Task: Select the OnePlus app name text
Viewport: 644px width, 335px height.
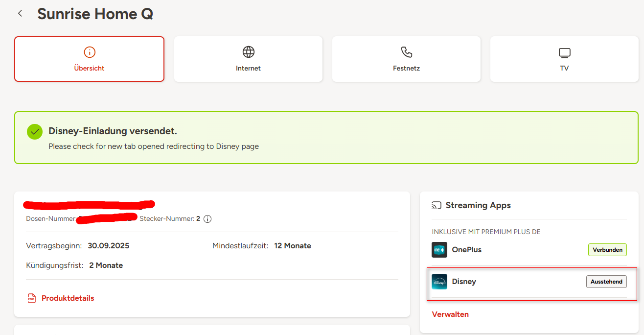Action: [x=466, y=250]
